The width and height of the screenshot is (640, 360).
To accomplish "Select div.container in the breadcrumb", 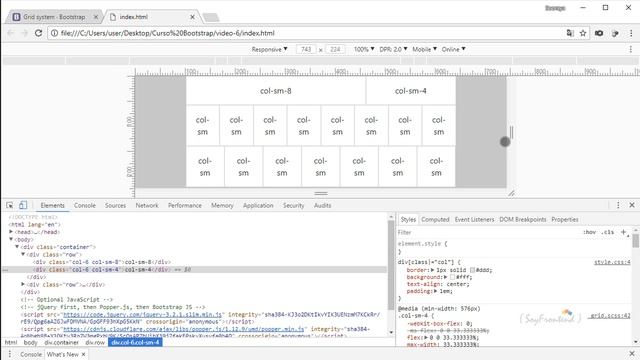I will point(61,342).
